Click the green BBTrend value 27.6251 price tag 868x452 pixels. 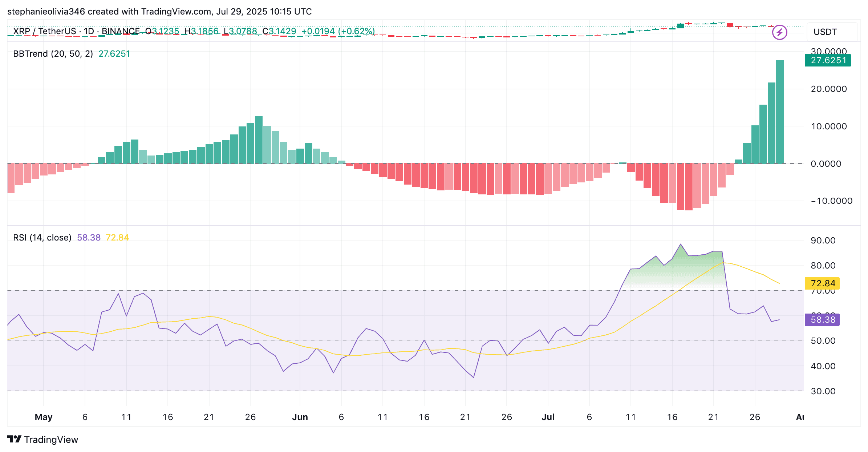(828, 60)
